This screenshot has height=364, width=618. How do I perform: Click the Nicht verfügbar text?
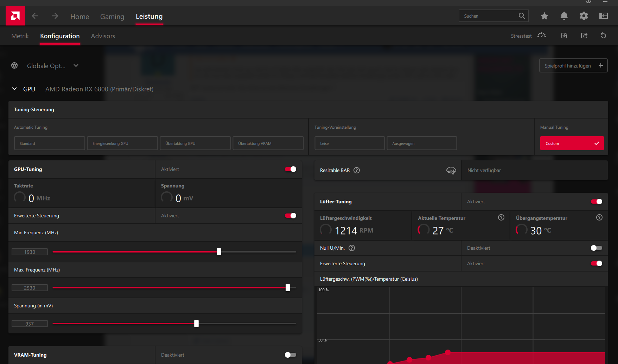tap(484, 170)
